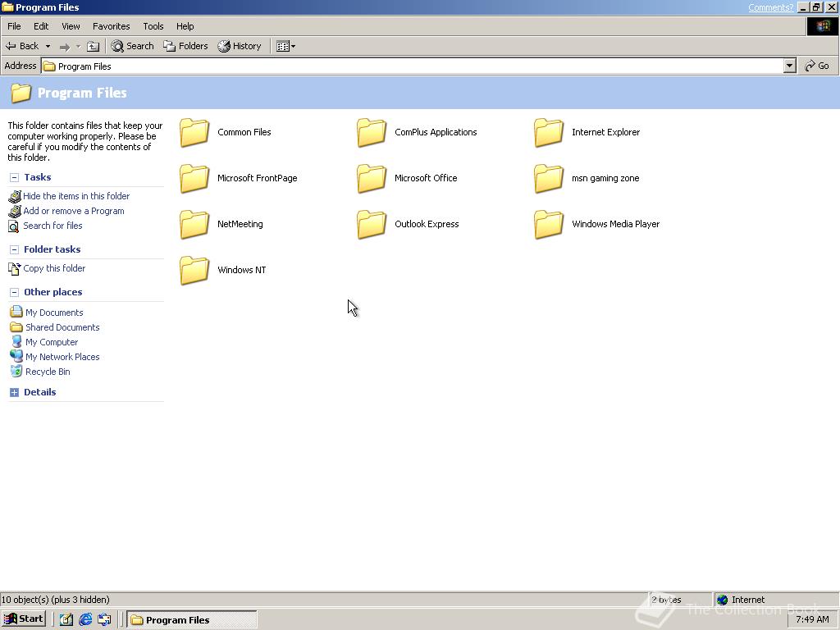
Task: Select the msn gaming zone folder icon
Action: [x=549, y=178]
